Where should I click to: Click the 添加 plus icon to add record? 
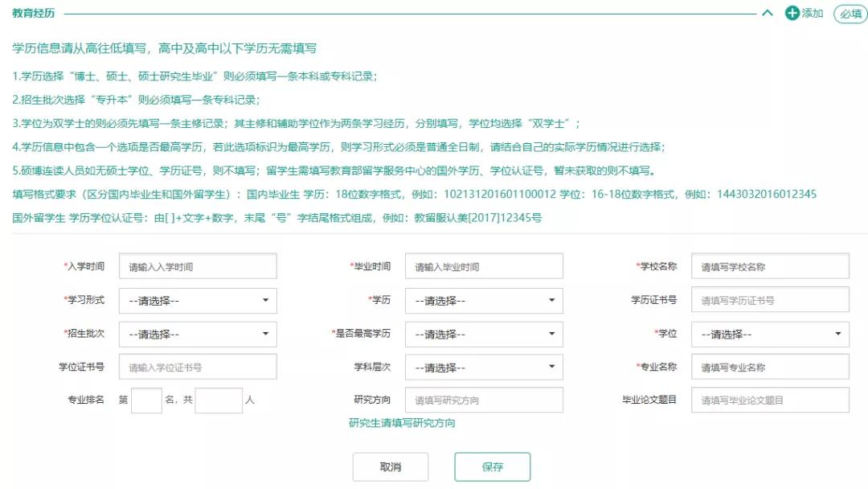pos(791,14)
